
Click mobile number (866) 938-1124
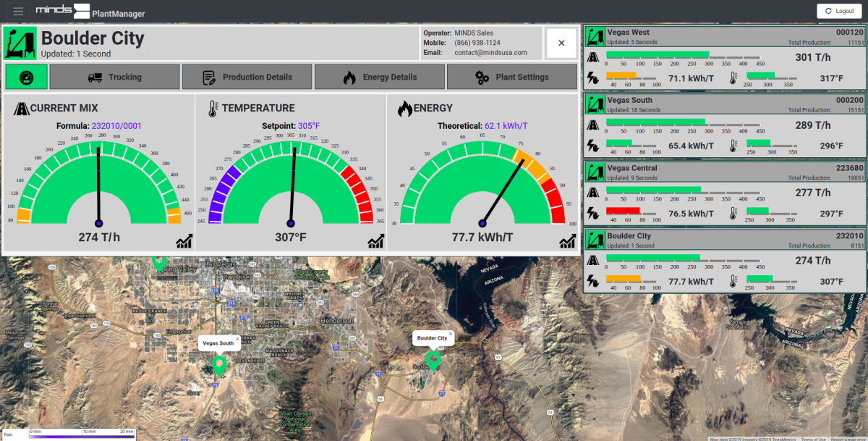477,43
